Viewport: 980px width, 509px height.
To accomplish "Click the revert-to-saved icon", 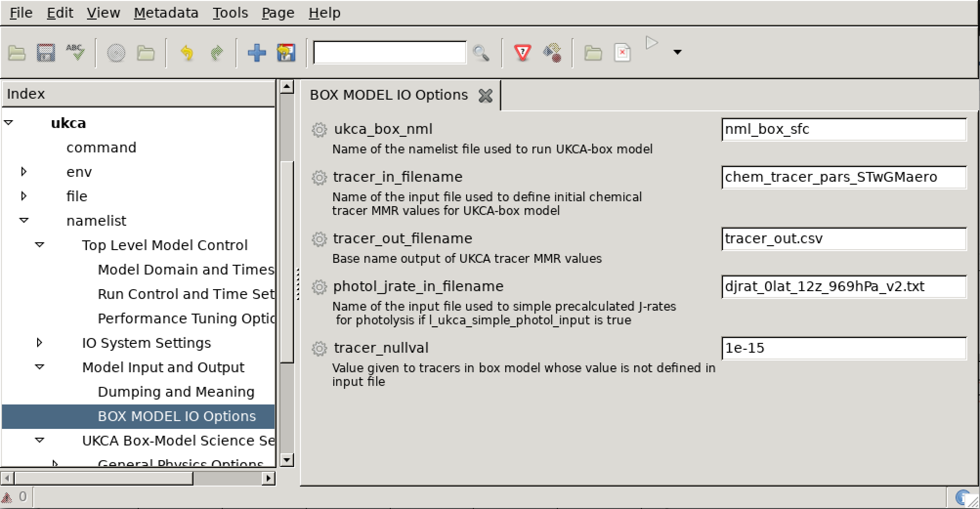I will [286, 53].
